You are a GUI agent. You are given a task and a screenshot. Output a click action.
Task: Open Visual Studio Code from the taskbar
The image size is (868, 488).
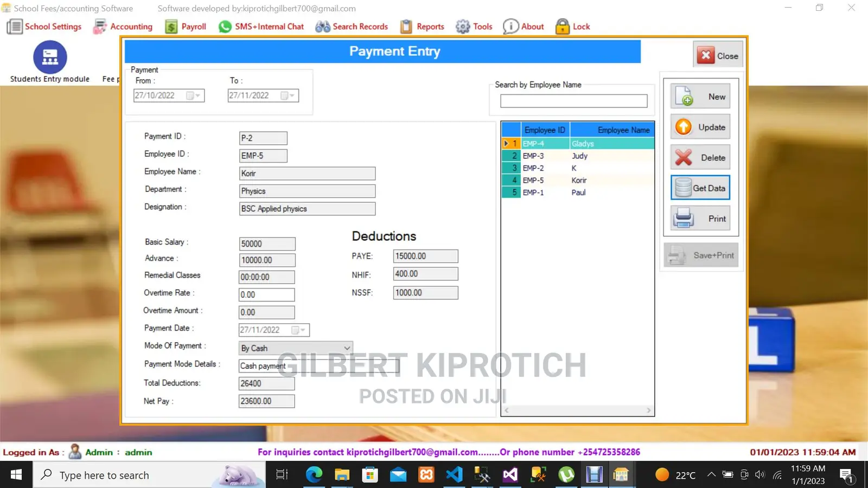click(x=454, y=475)
